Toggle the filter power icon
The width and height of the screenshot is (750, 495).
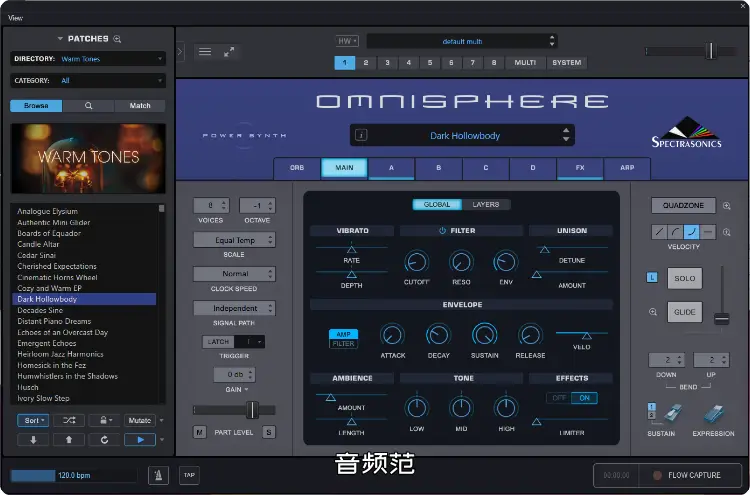[442, 231]
